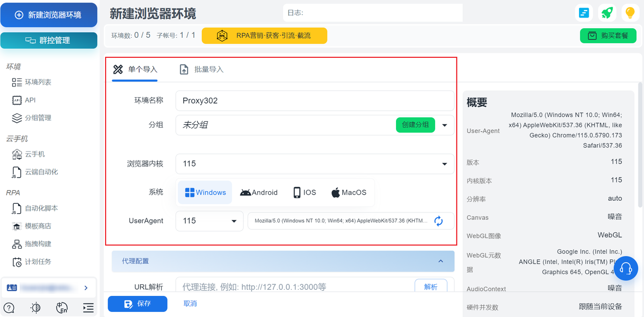This screenshot has width=644, height=317.
Task: Click the account ID card icon
Action: coord(12,288)
